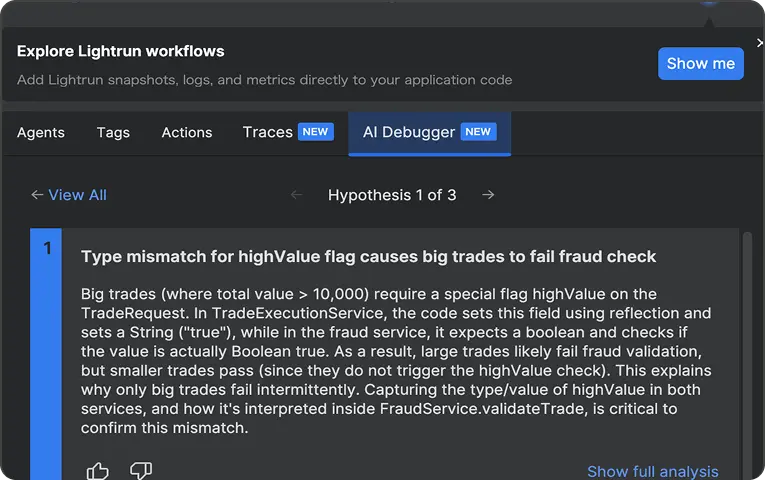This screenshot has height=480, width=765.
Task: Click the NEW badge beside AI Debugger
Action: click(478, 132)
